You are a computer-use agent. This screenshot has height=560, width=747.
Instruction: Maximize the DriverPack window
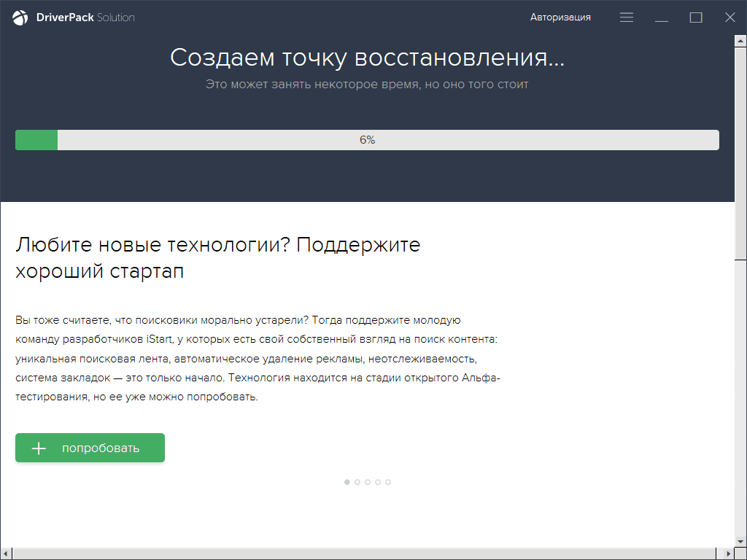tap(696, 17)
